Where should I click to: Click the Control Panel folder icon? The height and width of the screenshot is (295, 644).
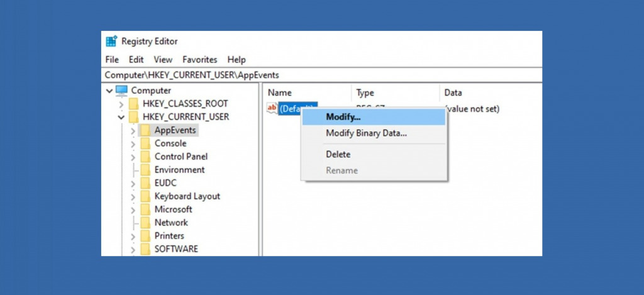tap(145, 157)
